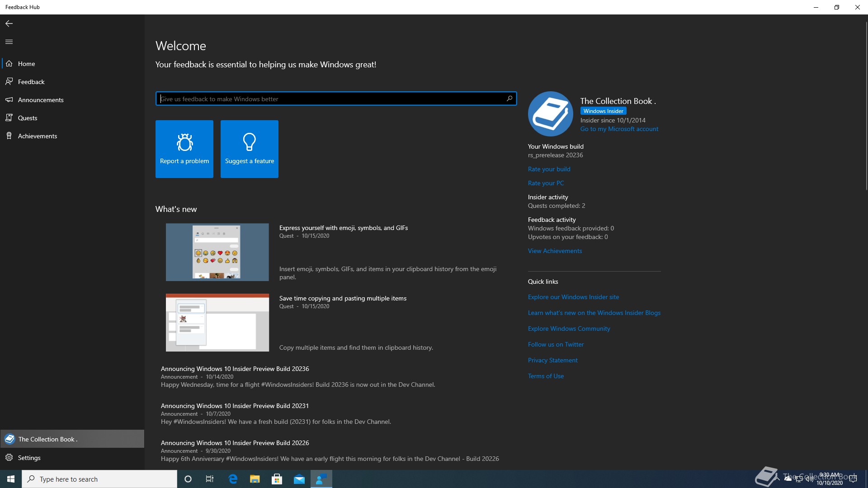Open Follow us on Twitter link
Image resolution: width=868 pixels, height=488 pixels.
556,344
